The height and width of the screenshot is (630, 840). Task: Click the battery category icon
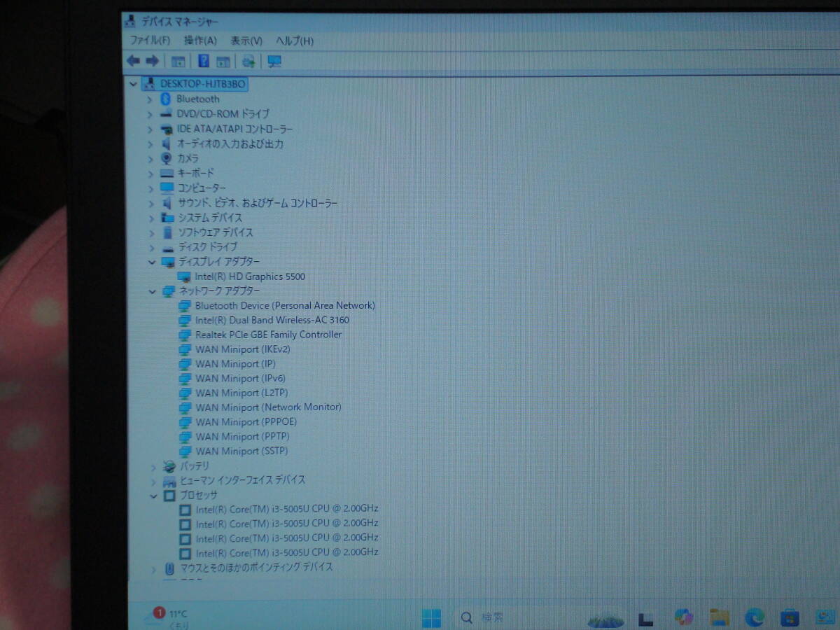pyautogui.click(x=169, y=466)
